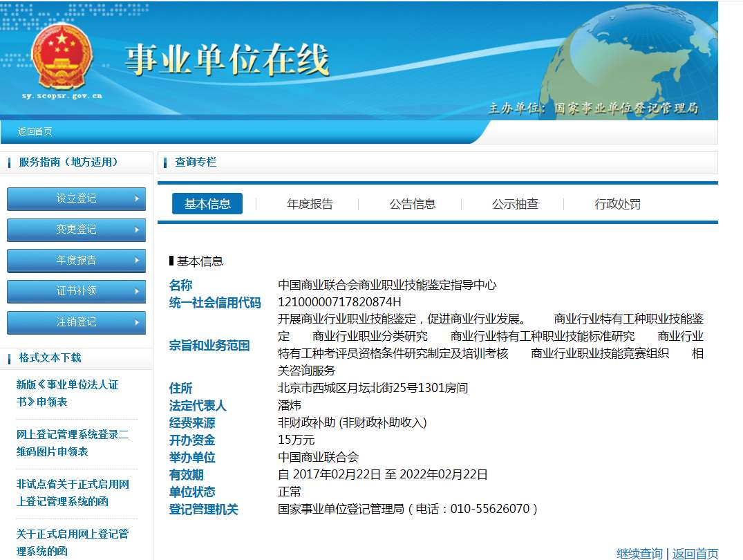Click the legal representative name 潘炜
743x560 pixels.
(x=289, y=405)
